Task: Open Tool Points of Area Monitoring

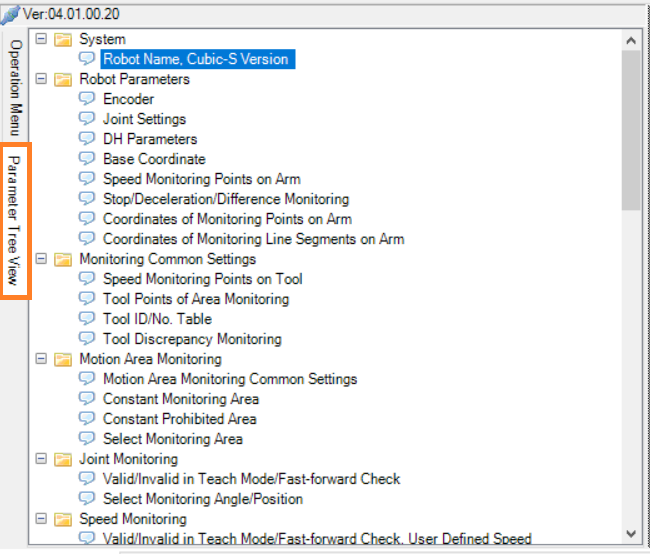Action: [196, 299]
